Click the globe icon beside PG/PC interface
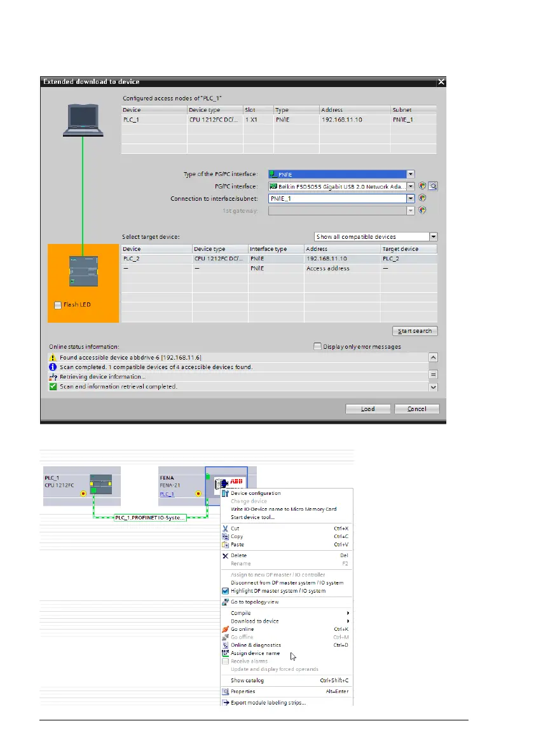This screenshot has height=756, width=534. coord(422,186)
